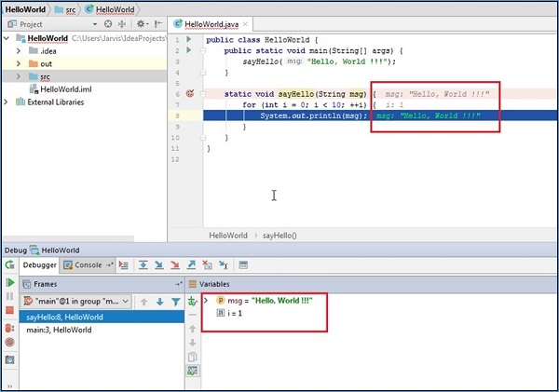
Task: Hide Project tool window icon
Action: (x=158, y=24)
